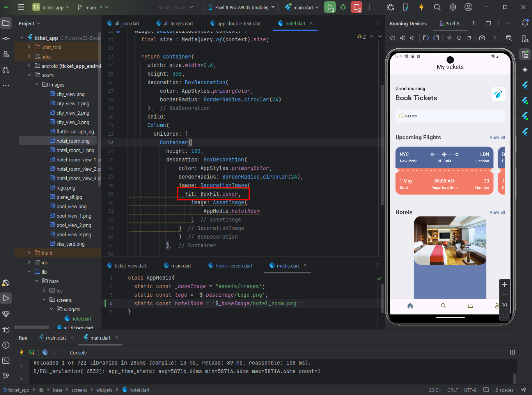532x395 pixels.
Task: Start debugging with the green bug icon
Action: pyautogui.click(x=343, y=7)
